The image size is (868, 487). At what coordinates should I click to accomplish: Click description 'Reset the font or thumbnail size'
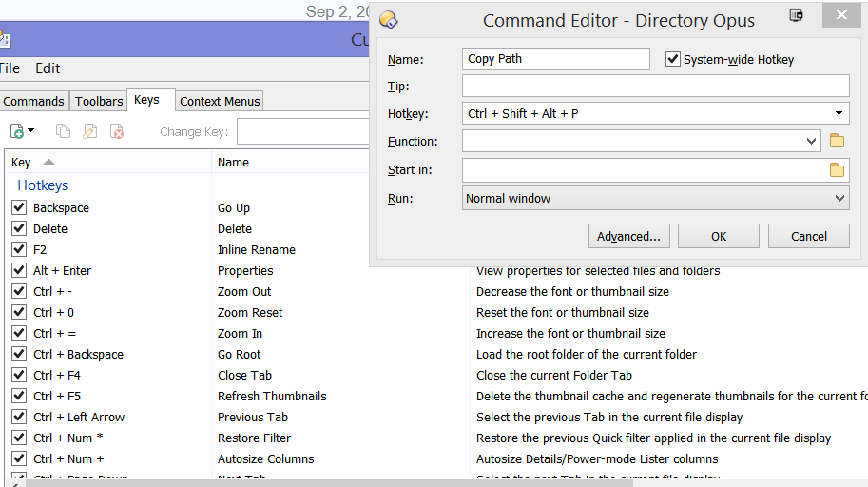pyautogui.click(x=563, y=313)
